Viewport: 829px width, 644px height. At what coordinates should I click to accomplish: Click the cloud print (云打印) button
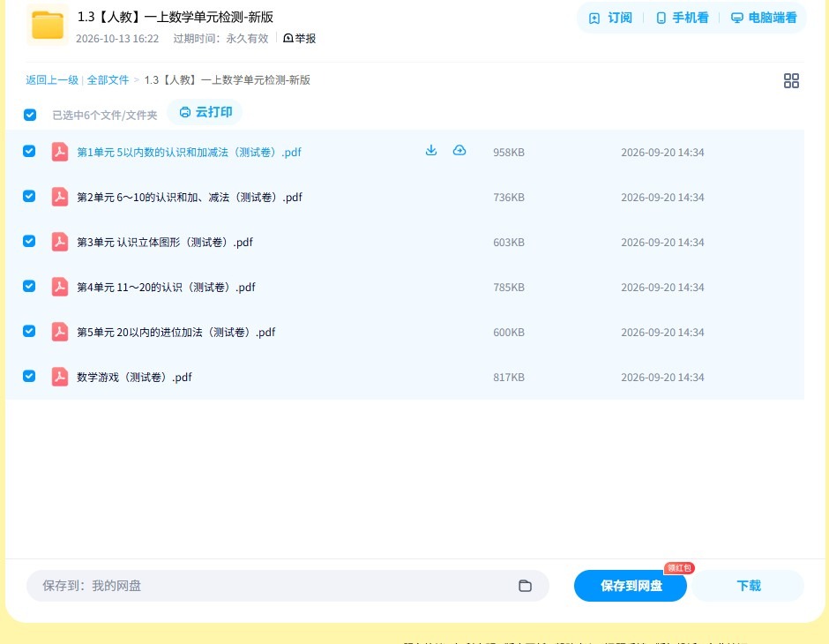pos(205,112)
